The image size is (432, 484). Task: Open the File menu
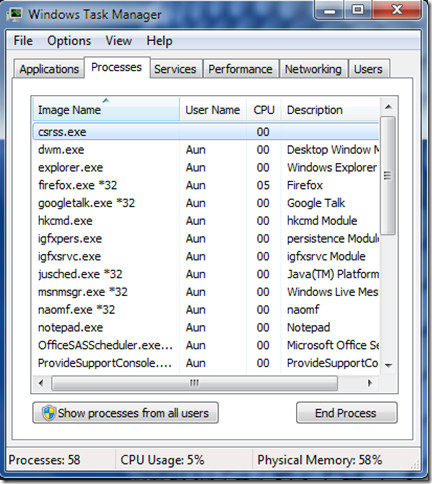23,41
